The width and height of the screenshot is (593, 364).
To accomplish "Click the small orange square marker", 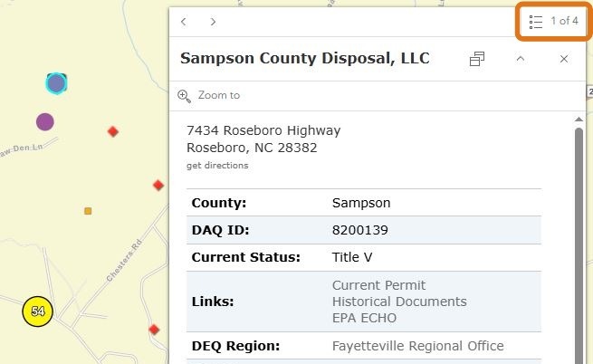I will [x=88, y=211].
